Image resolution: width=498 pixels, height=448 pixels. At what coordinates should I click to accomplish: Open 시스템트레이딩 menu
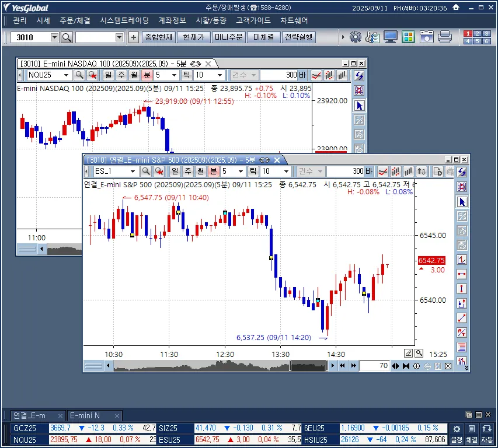click(x=124, y=20)
